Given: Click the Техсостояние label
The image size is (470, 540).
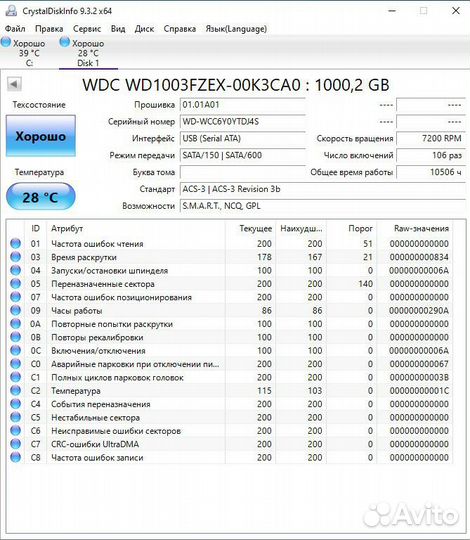Looking at the screenshot, I should 39,105.
